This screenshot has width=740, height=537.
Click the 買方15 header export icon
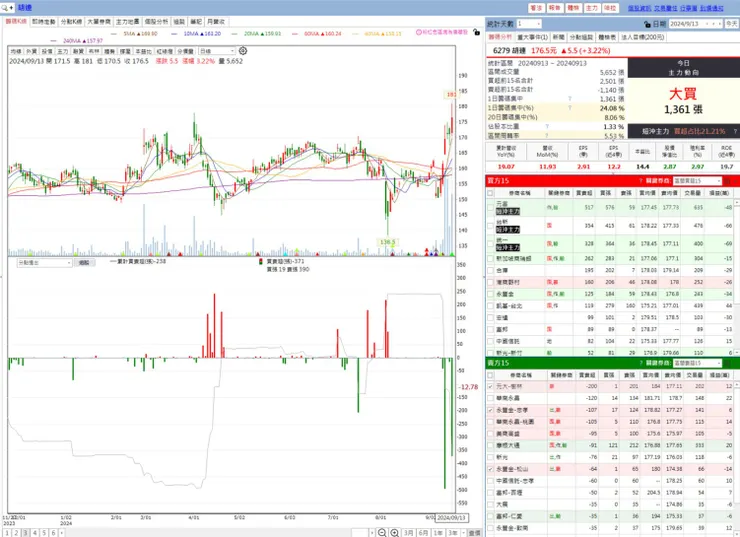click(x=729, y=181)
